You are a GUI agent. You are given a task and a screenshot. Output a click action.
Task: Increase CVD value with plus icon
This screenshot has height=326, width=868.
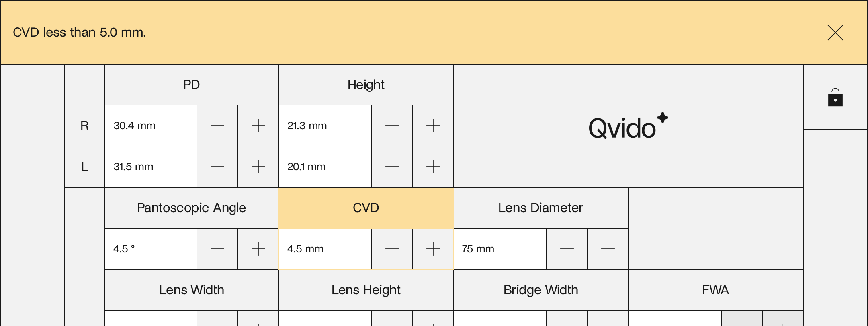pyautogui.click(x=433, y=249)
